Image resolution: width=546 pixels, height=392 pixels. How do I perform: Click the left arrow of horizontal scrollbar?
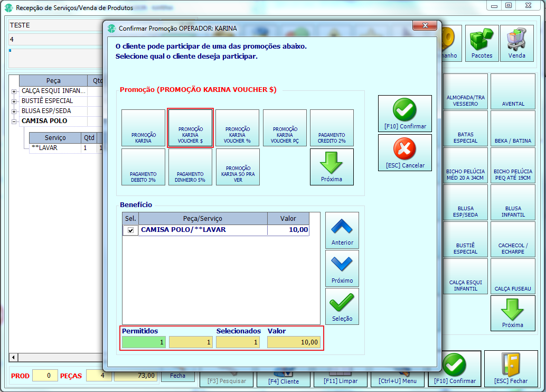click(14, 357)
